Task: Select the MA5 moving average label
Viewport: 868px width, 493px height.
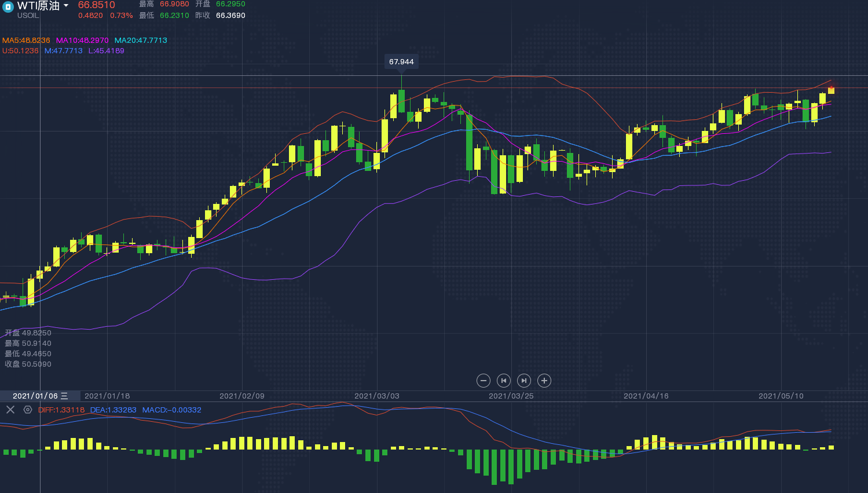Action: coord(26,41)
